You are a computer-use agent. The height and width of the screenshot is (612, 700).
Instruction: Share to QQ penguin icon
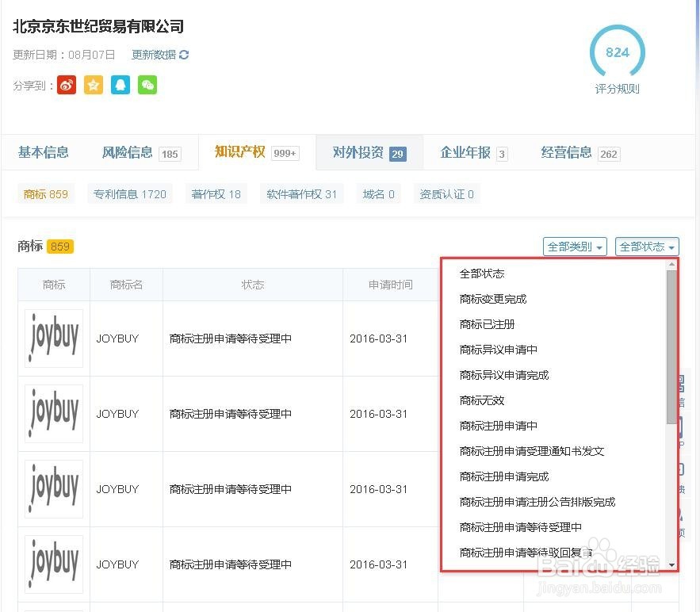pyautogui.click(x=120, y=85)
